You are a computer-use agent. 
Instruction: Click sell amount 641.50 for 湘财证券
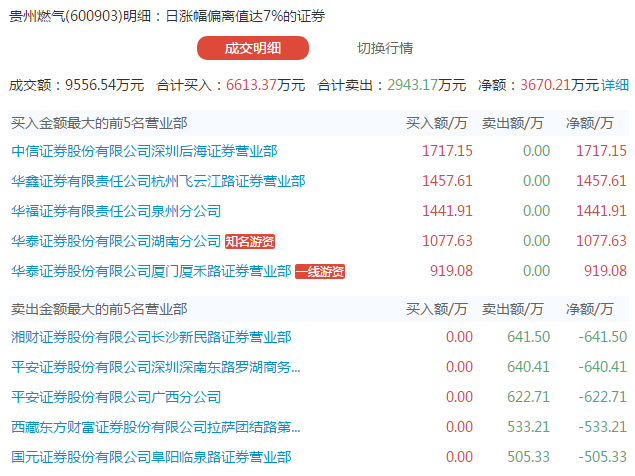[x=528, y=337]
